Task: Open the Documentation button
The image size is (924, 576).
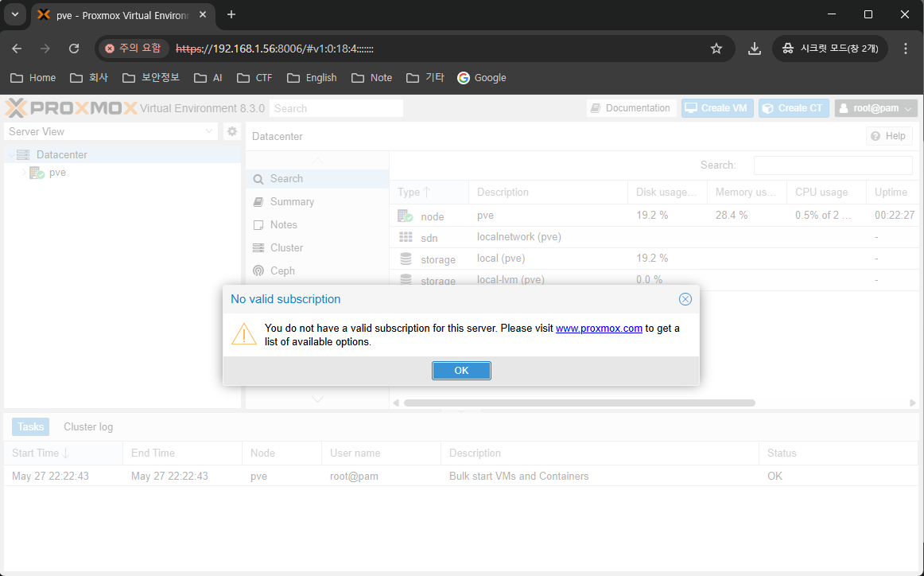Action: click(x=631, y=108)
